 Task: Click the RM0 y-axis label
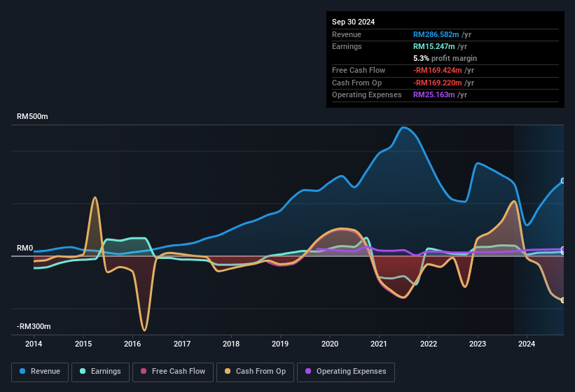(25, 248)
